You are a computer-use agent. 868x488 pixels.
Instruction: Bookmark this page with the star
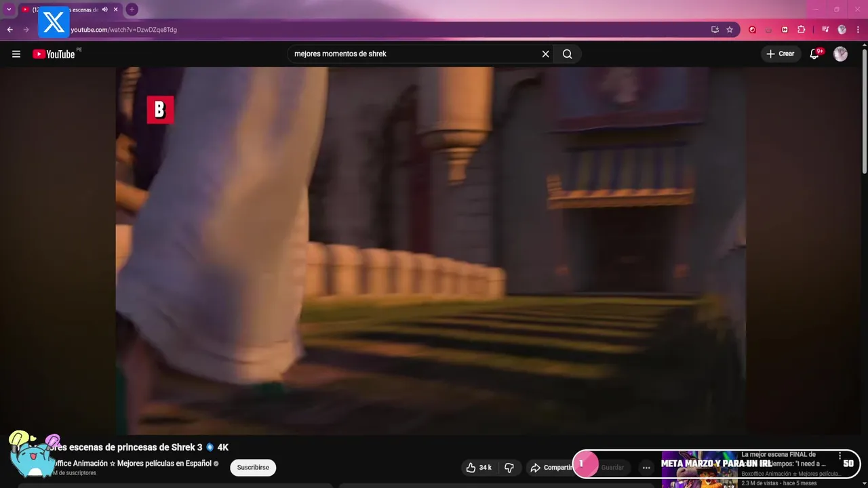730,30
